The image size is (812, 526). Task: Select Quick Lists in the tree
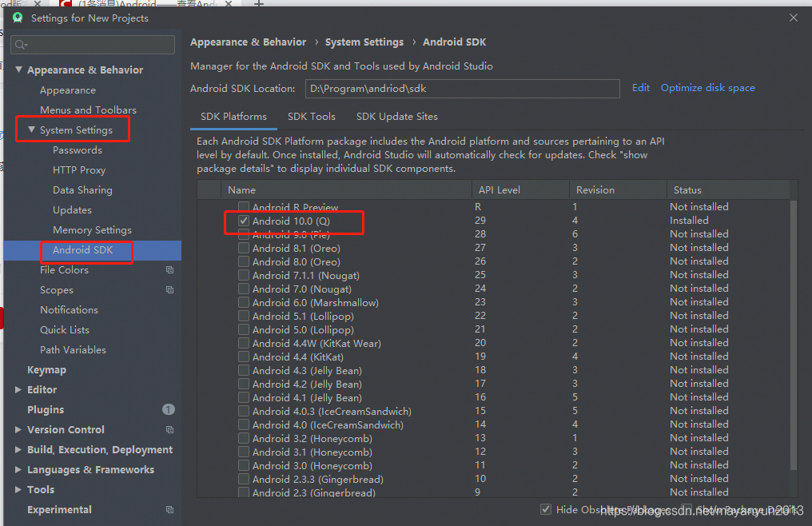tap(65, 329)
